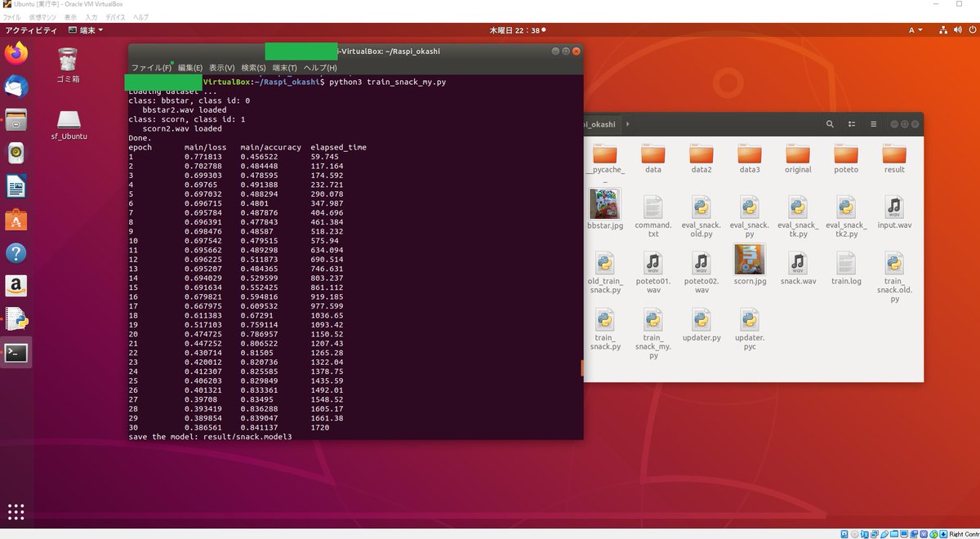Open the Amazon dock launcher
The image size is (980, 539).
point(16,287)
